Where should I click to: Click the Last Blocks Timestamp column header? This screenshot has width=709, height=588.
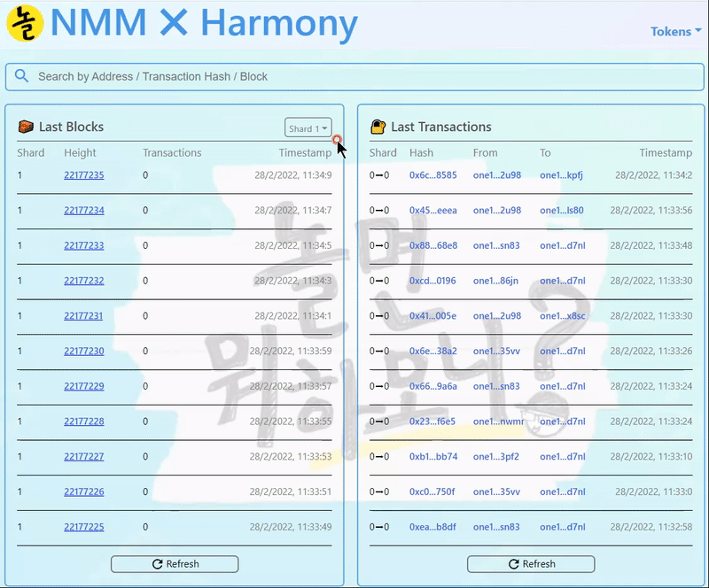coord(305,153)
